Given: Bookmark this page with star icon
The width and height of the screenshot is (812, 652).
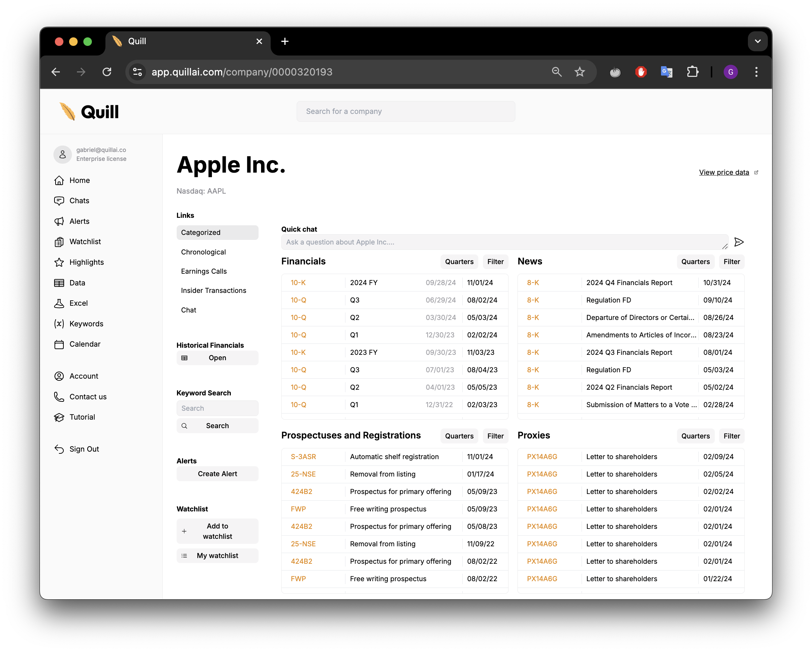Looking at the screenshot, I should coord(580,72).
